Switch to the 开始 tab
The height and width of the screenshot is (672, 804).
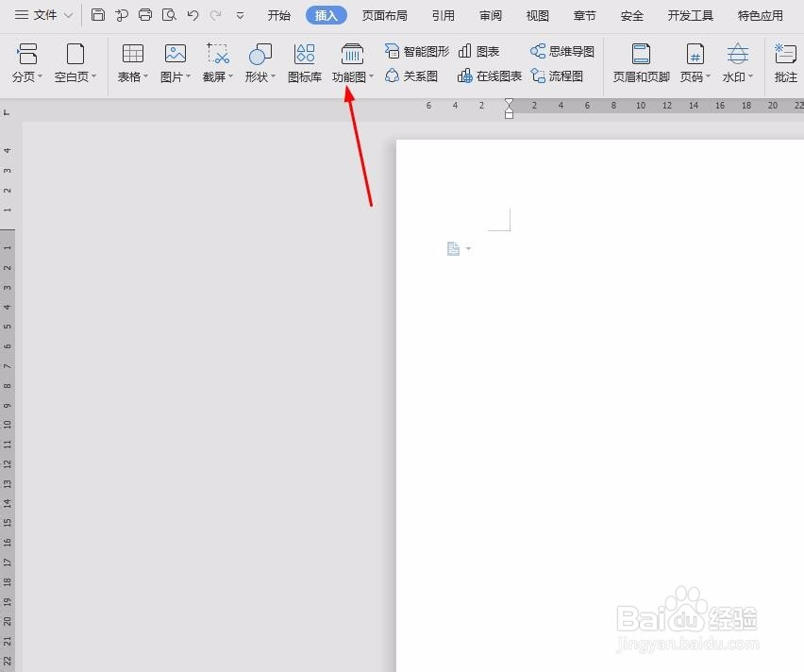coord(279,15)
